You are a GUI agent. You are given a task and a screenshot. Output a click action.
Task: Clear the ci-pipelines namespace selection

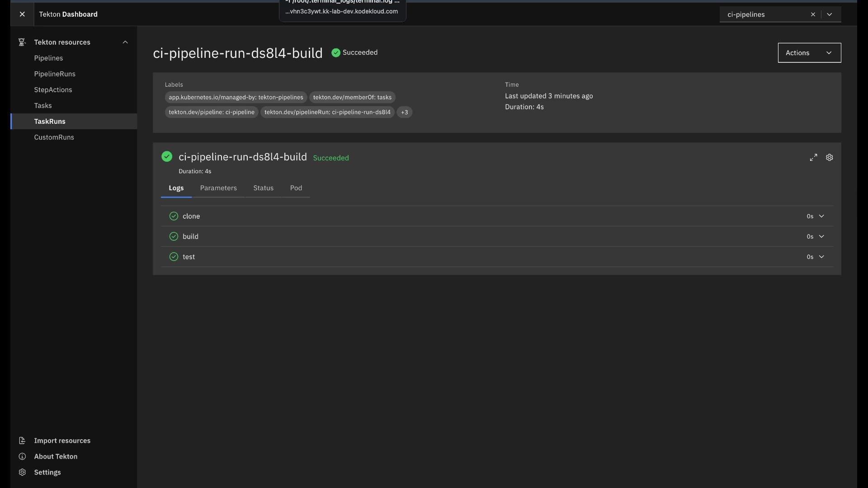pyautogui.click(x=813, y=14)
